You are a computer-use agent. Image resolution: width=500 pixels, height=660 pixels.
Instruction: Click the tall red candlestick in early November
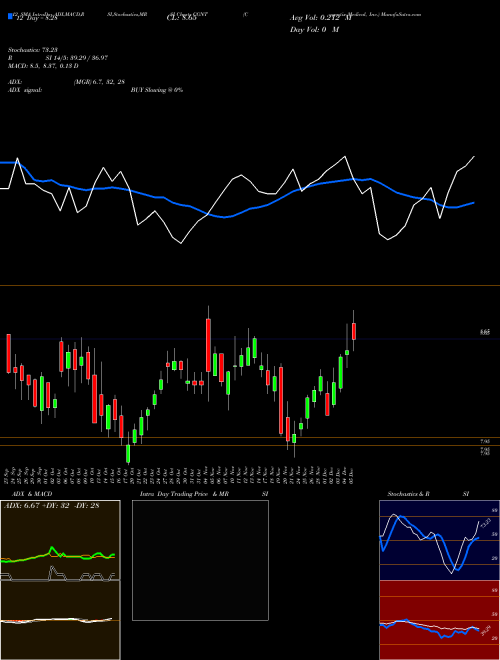(208, 345)
